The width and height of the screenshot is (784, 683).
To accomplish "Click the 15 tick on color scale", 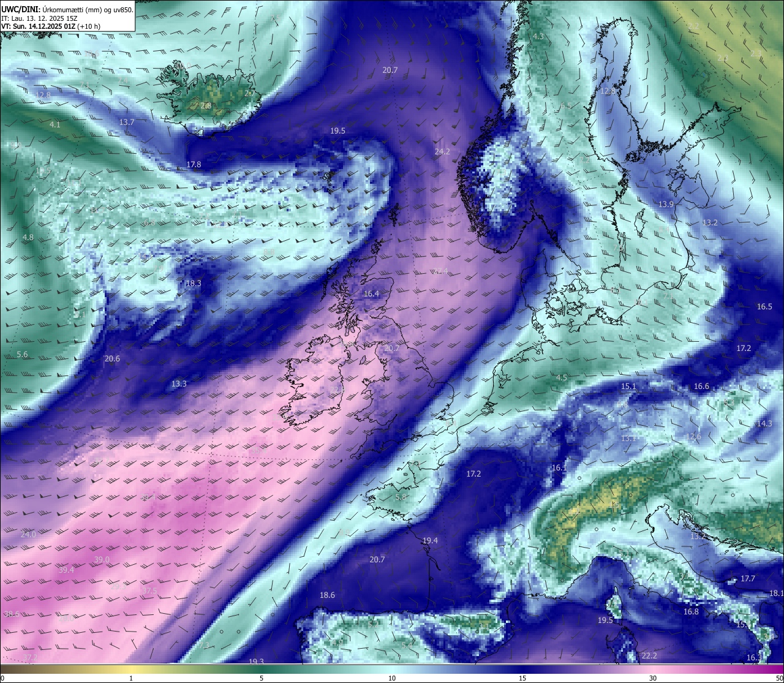I will [x=522, y=677].
